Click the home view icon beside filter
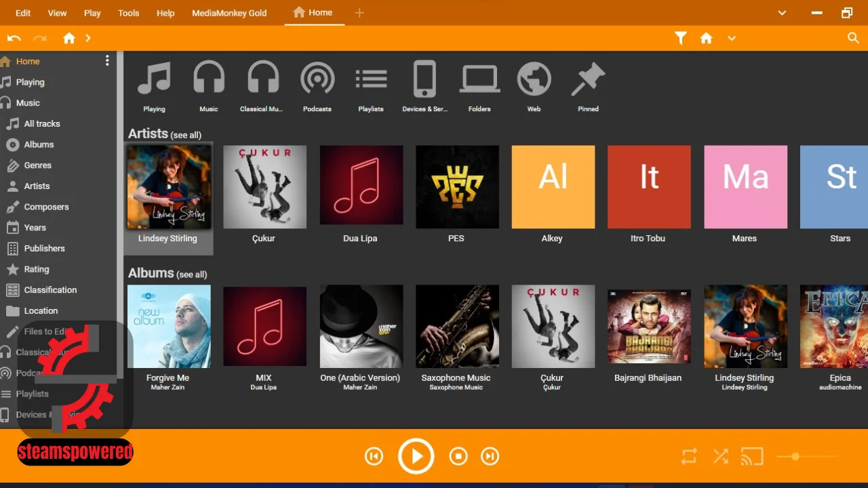868x488 pixels. coord(707,39)
